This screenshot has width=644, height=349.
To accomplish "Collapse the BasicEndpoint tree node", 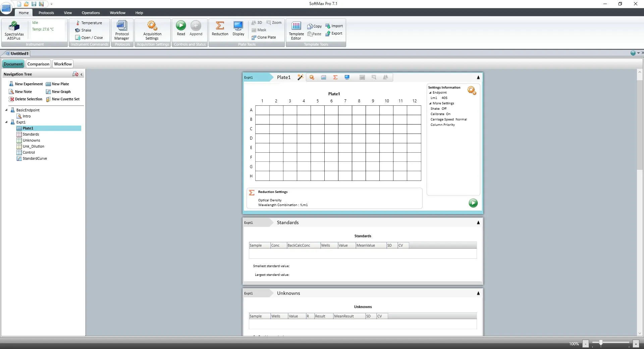I will tap(6, 110).
